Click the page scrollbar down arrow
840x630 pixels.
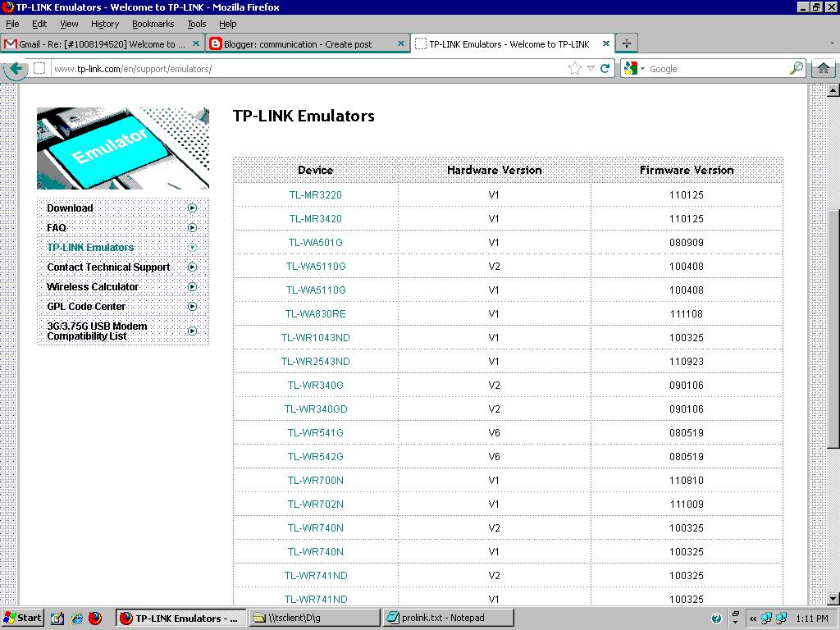click(833, 599)
